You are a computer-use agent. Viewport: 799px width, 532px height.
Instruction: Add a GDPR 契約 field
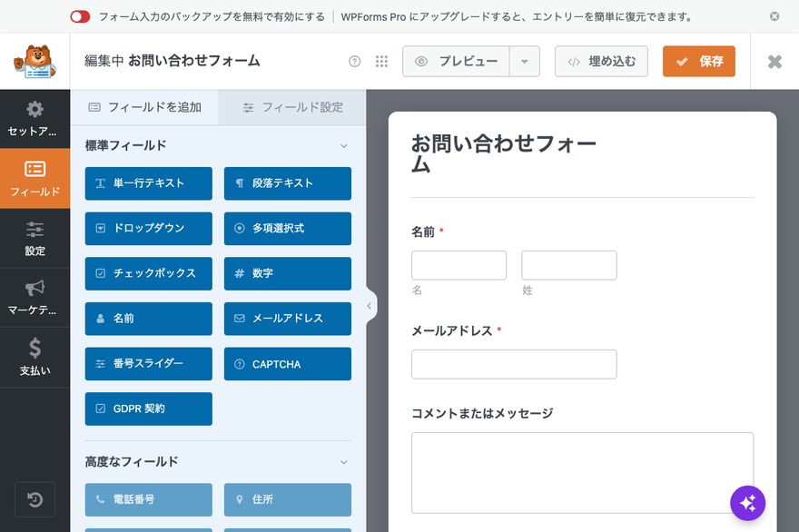click(x=148, y=409)
